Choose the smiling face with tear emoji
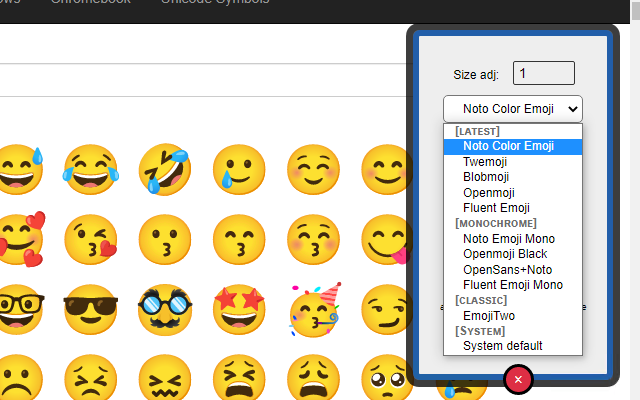The height and width of the screenshot is (400, 640). [x=239, y=169]
